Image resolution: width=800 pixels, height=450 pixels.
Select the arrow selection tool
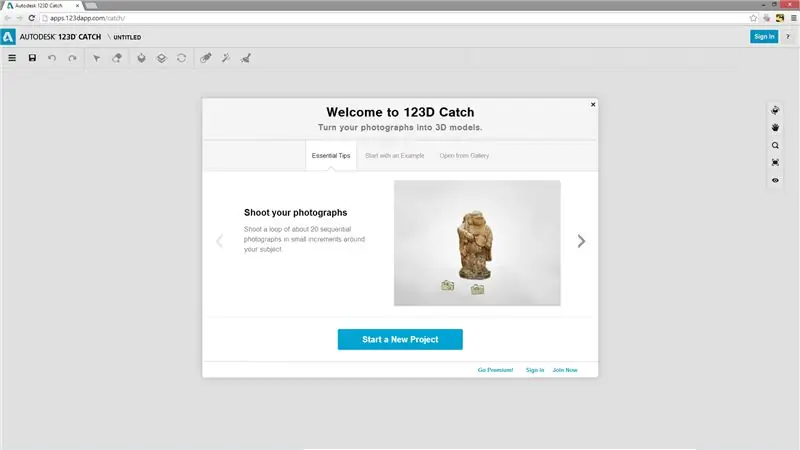click(x=96, y=58)
